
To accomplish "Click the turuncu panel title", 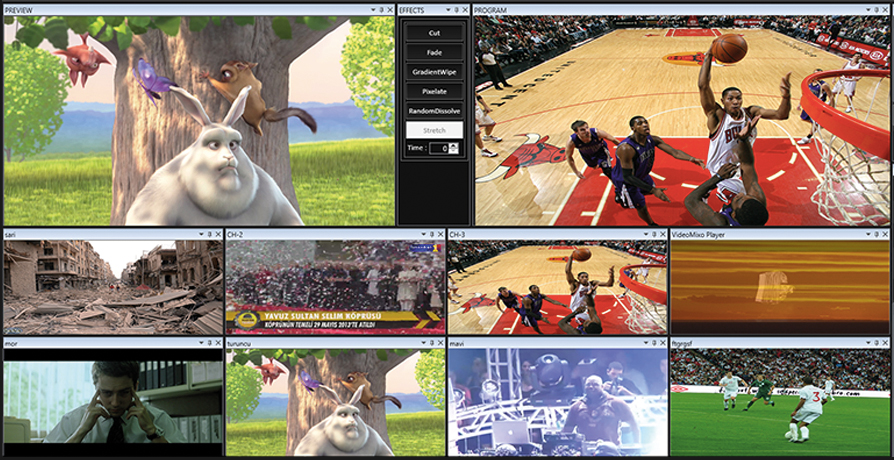I will coord(238,344).
